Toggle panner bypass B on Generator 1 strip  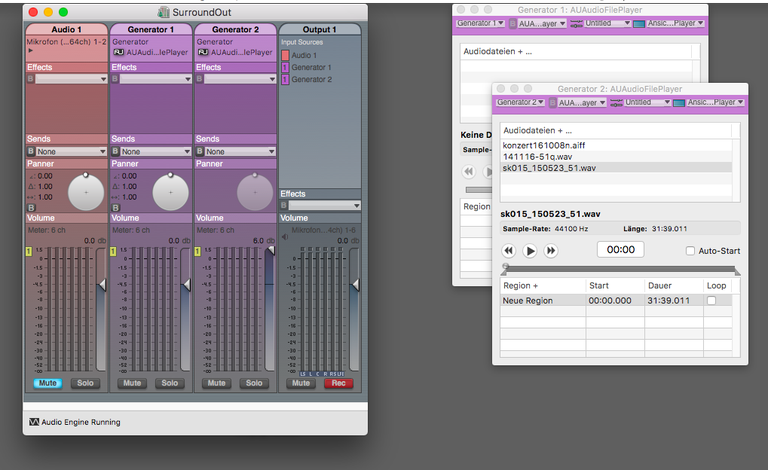pos(115,208)
